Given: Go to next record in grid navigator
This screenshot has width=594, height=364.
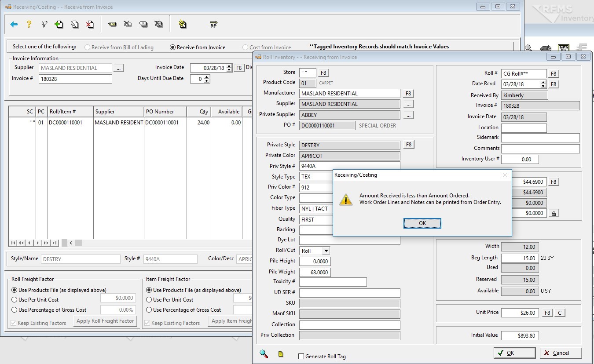Looking at the screenshot, I should point(38,243).
